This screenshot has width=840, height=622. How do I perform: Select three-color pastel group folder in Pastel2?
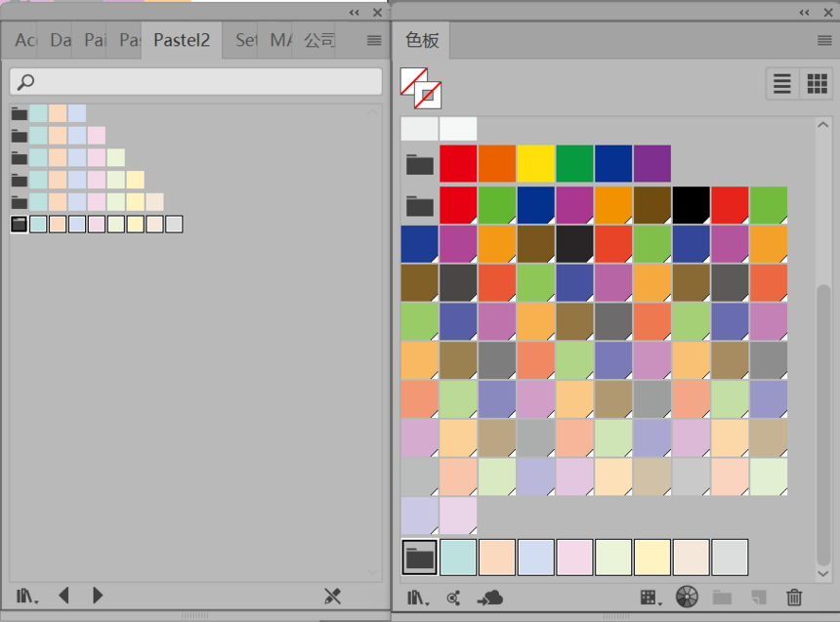point(20,113)
